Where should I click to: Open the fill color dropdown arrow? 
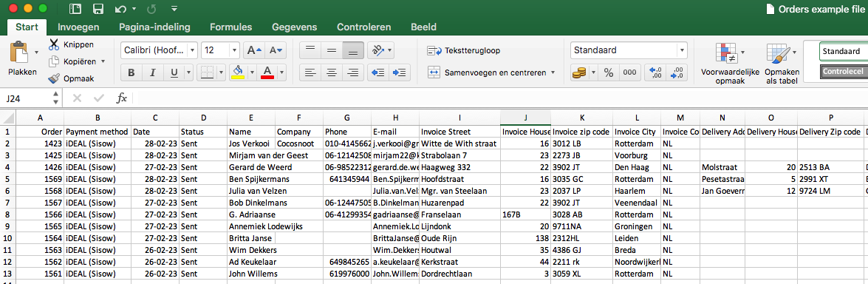coord(252,72)
